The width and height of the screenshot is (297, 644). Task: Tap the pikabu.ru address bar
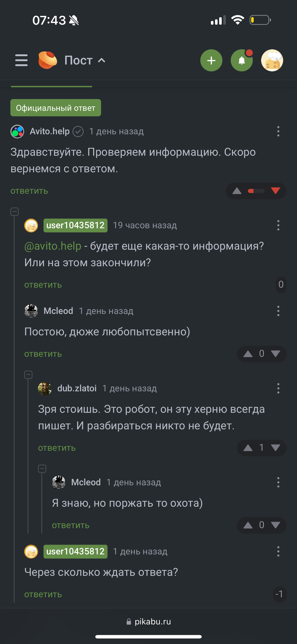[148, 621]
